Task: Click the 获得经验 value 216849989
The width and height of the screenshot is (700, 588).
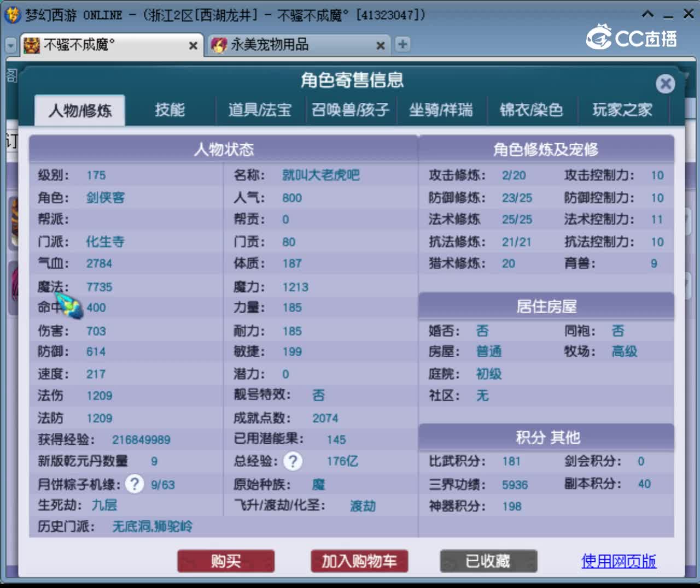Action: 141,440
